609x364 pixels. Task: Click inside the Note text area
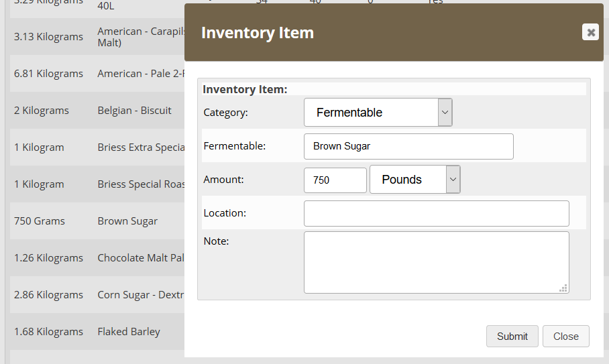click(436, 262)
